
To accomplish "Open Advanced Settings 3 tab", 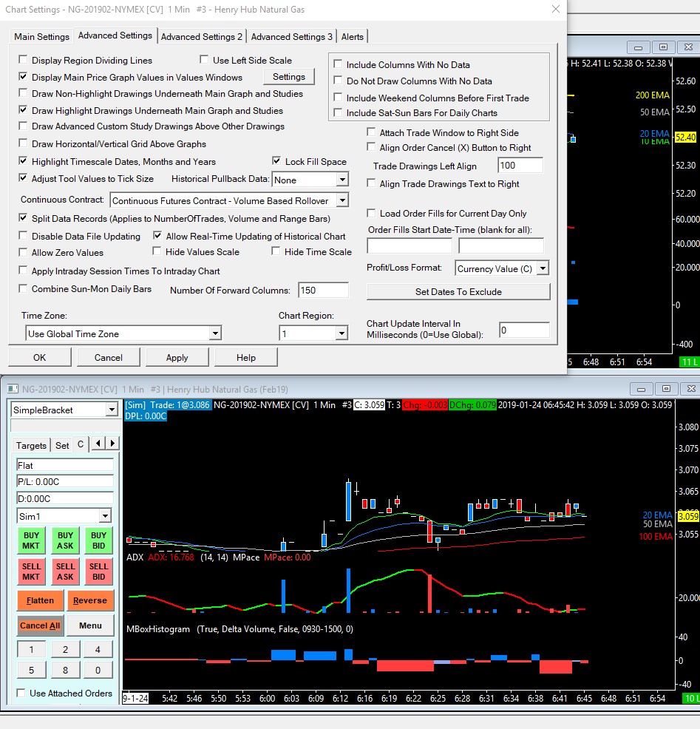I will pyautogui.click(x=291, y=37).
